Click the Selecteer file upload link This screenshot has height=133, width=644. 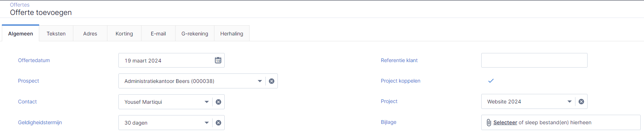pos(505,122)
